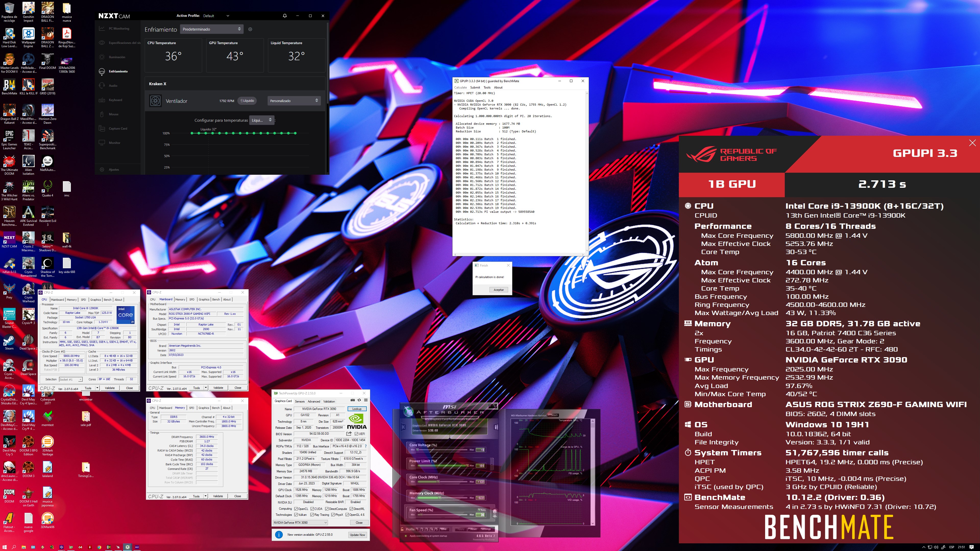Switch to Advanced tab in GPU-Z
980x551 pixels.
(x=314, y=402)
